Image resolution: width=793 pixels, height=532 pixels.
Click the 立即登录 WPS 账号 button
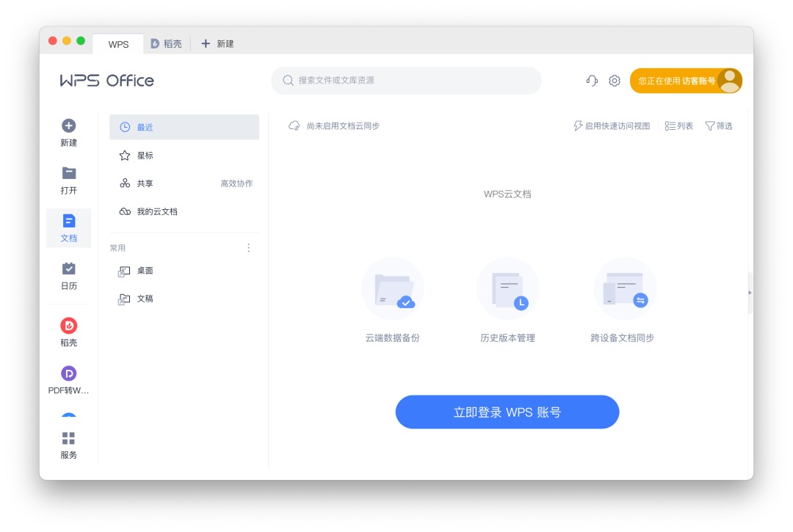coord(507,412)
